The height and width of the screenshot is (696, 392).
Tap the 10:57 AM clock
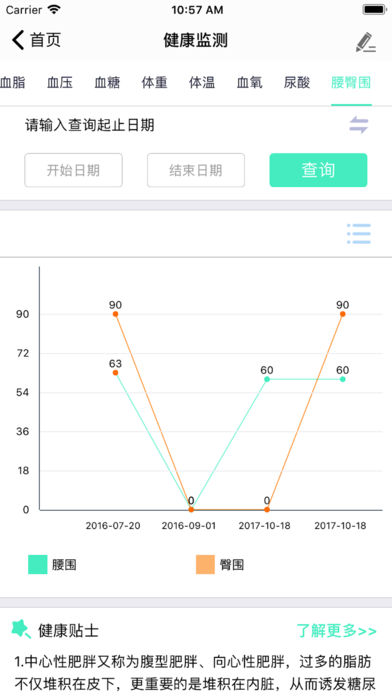click(197, 10)
